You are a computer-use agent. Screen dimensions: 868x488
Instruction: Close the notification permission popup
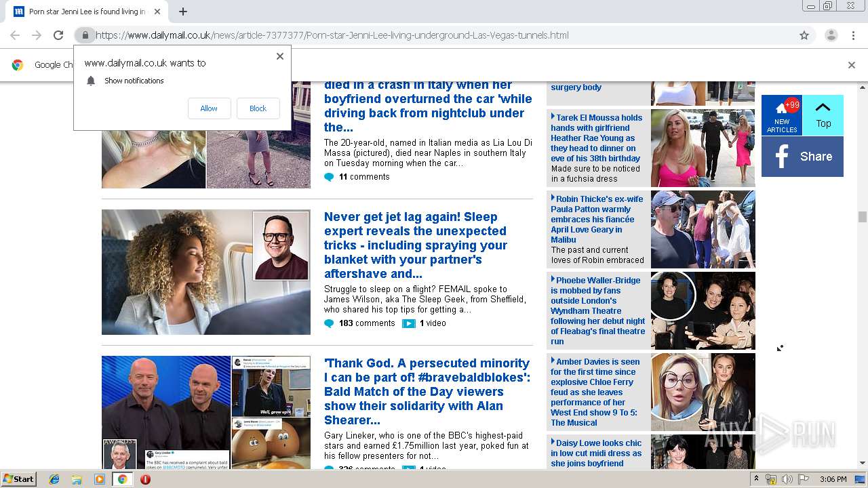point(280,56)
